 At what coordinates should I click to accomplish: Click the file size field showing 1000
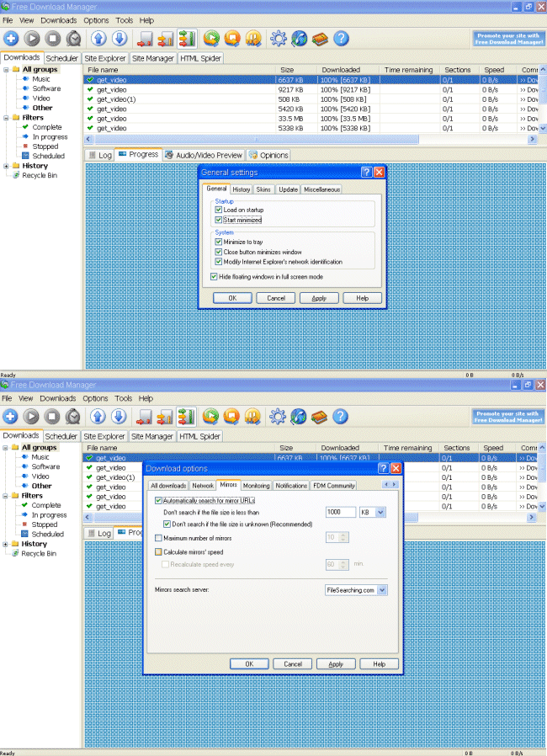341,512
